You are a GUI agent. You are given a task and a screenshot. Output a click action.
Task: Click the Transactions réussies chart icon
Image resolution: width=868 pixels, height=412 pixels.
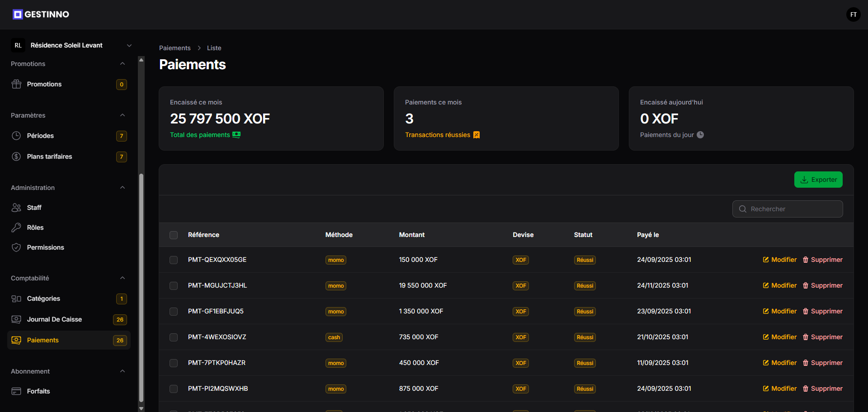point(476,135)
